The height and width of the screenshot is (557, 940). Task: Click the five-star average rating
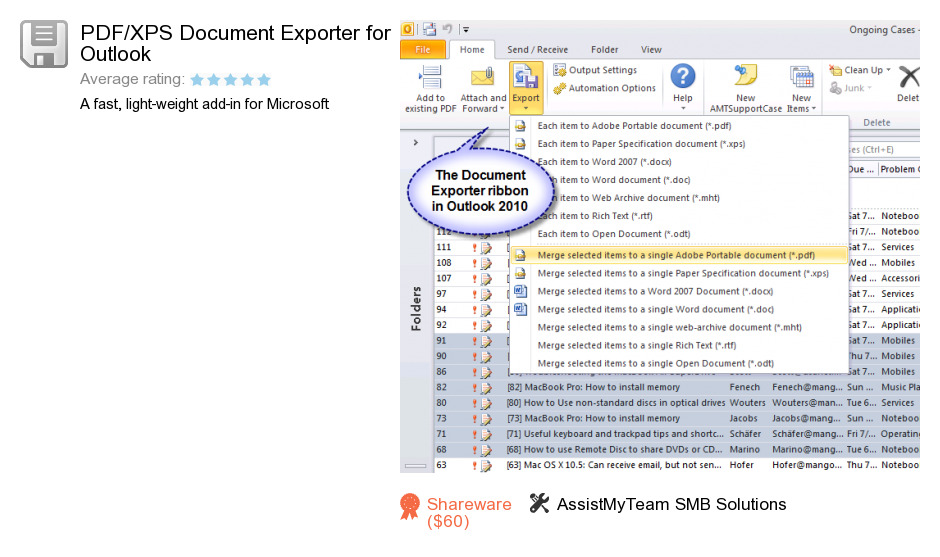coord(230,79)
